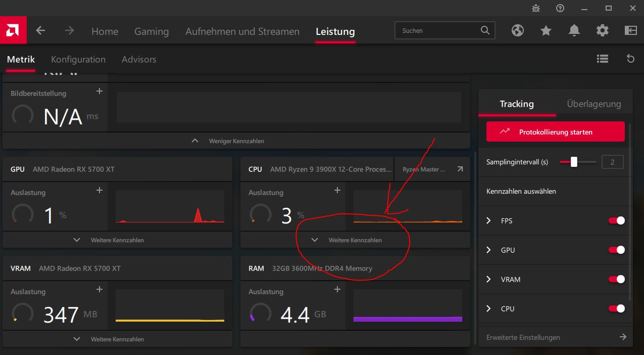Click the VRAM Auslastung graph
This screenshot has width=644, height=355.
[170, 305]
